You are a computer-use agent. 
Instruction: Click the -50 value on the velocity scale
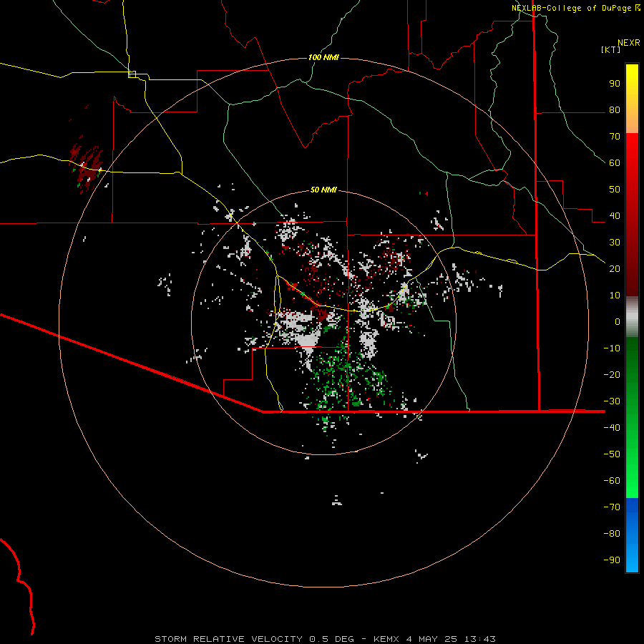pyautogui.click(x=612, y=454)
